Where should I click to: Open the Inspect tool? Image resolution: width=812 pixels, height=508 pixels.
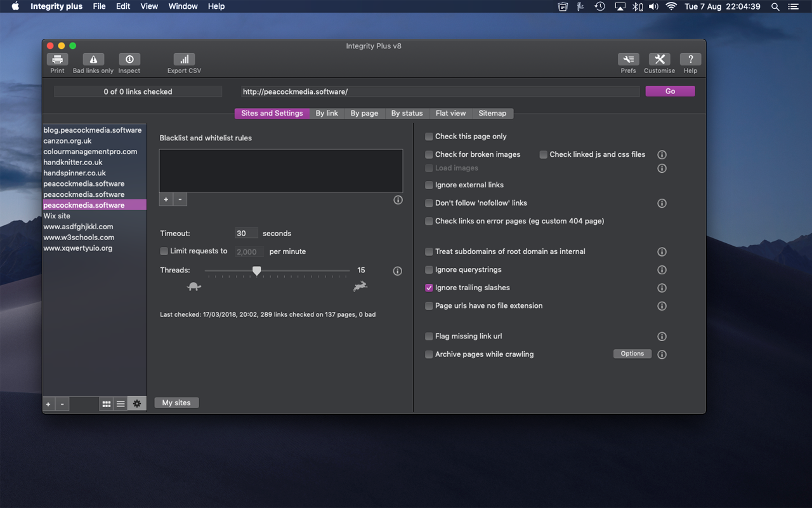coord(129,60)
